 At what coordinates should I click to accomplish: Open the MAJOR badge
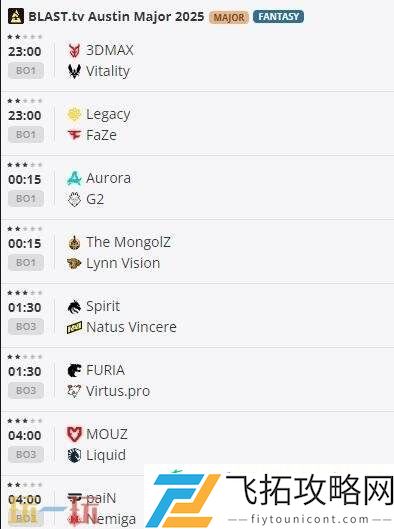tap(229, 17)
